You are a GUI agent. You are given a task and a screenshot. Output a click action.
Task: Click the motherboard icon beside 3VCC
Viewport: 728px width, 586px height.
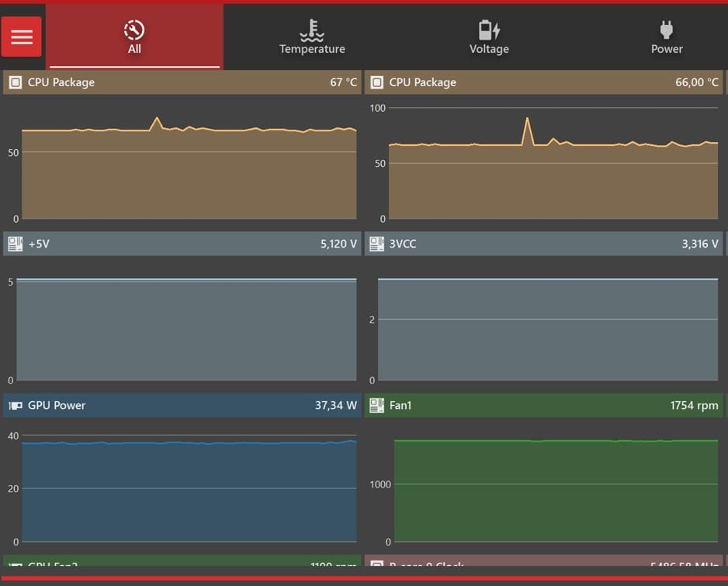(376, 244)
